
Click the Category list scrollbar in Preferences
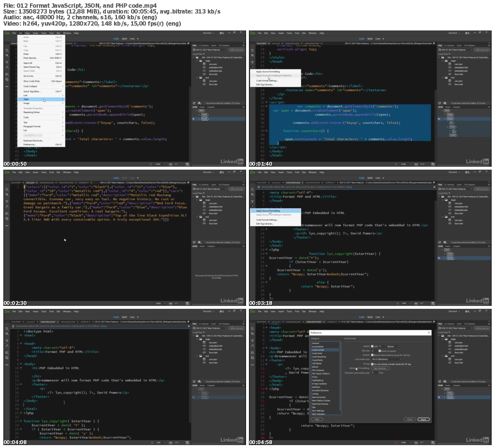pyautogui.click(x=340, y=377)
